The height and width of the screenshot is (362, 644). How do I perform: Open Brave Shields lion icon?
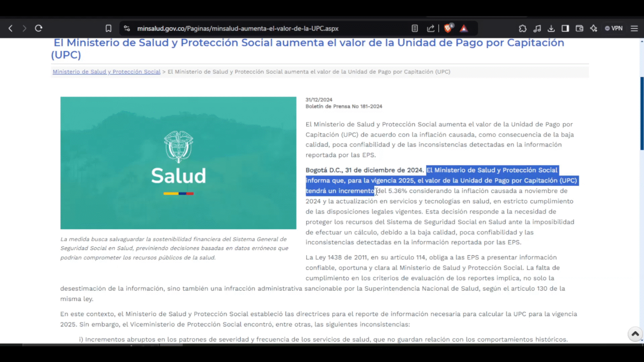(448, 28)
